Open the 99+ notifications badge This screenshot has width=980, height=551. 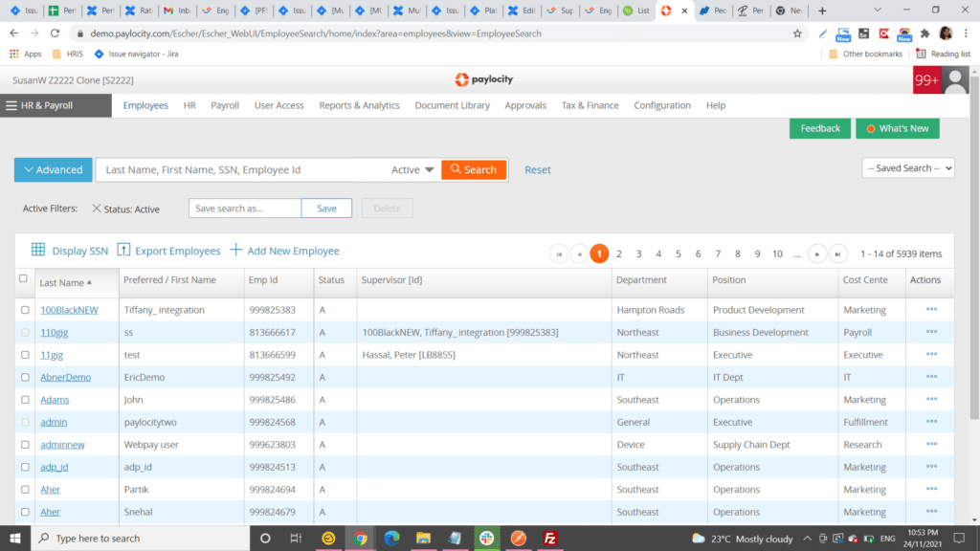pos(926,80)
